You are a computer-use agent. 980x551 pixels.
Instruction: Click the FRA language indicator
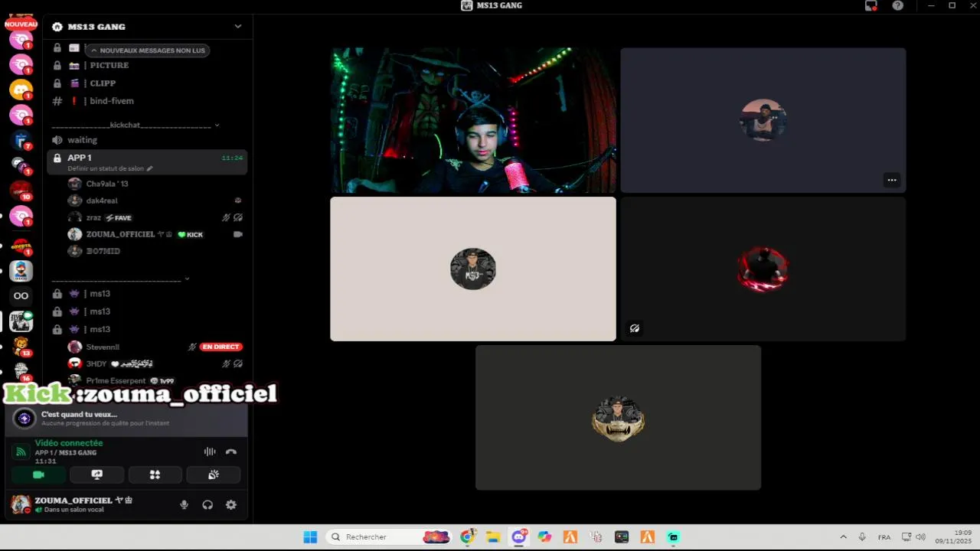click(884, 537)
